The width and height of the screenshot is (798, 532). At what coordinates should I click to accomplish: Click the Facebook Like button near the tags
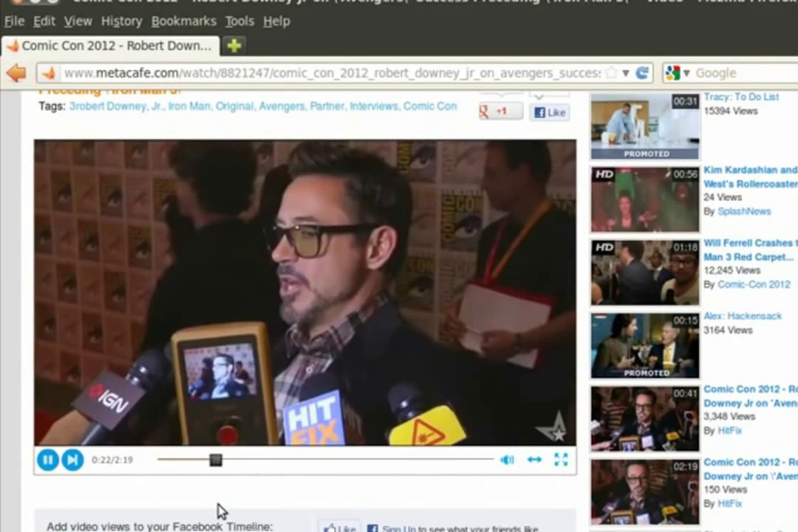(x=550, y=112)
